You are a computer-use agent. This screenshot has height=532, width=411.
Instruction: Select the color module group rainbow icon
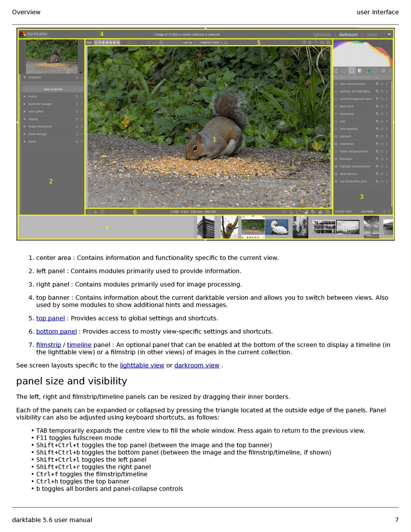tap(368, 71)
